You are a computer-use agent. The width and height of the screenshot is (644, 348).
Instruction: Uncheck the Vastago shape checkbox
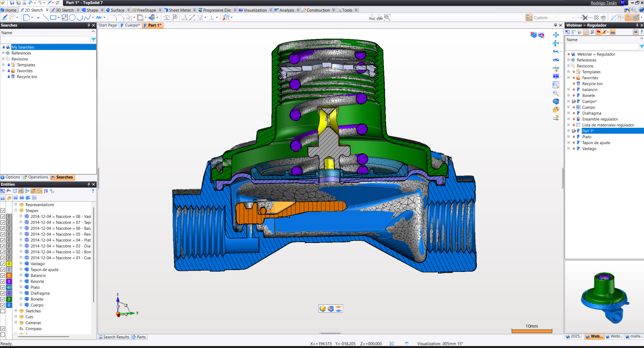3,264
